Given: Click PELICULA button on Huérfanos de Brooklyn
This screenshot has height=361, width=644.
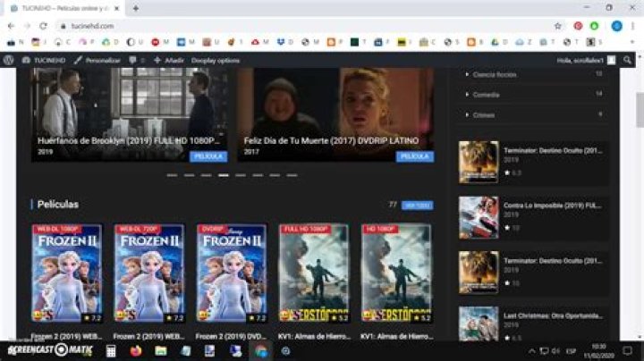Looking at the screenshot, I should [208, 156].
